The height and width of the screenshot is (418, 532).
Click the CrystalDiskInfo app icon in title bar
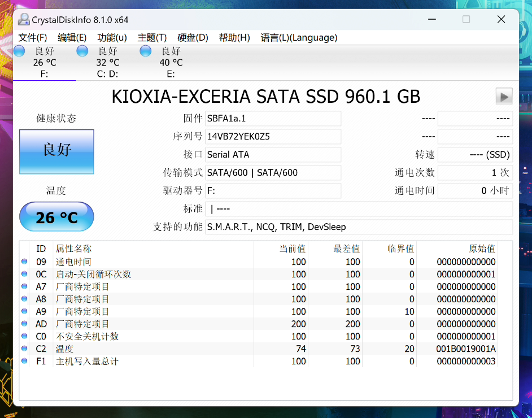click(24, 20)
